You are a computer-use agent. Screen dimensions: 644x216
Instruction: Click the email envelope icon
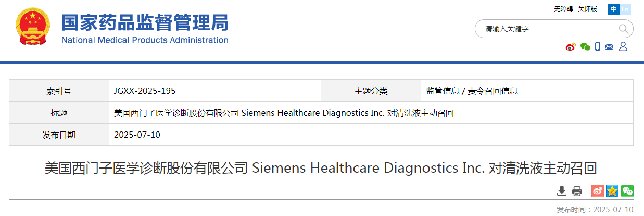point(610,47)
